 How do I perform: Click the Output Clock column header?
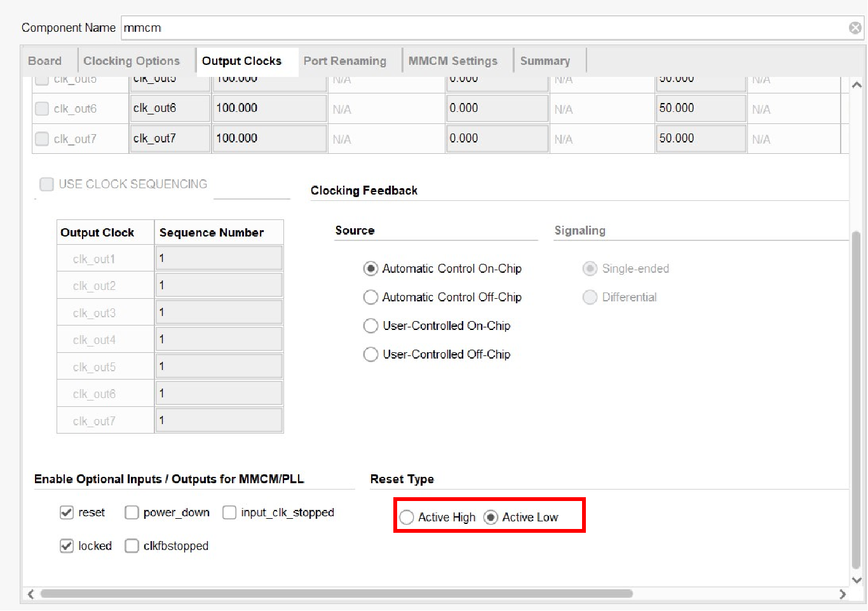[x=105, y=233]
